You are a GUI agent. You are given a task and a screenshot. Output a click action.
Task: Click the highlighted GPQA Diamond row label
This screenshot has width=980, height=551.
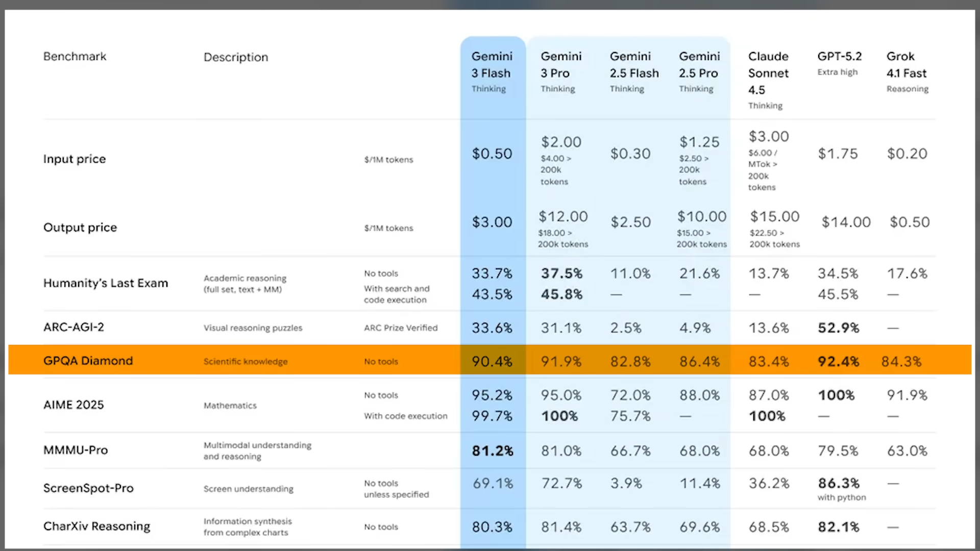pos(88,361)
